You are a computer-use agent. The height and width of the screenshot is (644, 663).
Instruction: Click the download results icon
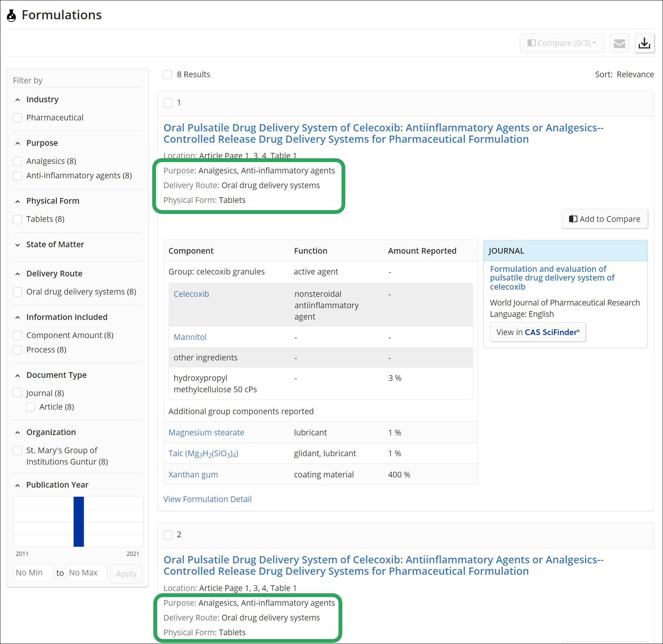(645, 43)
